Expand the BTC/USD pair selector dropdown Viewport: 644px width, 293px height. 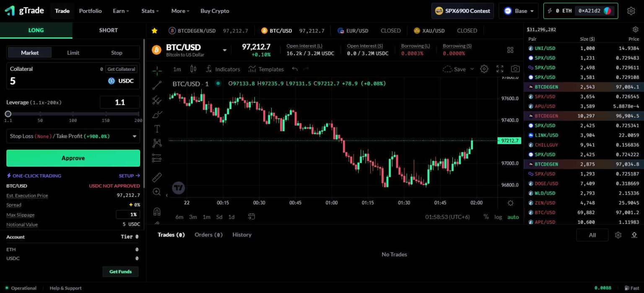pyautogui.click(x=225, y=49)
